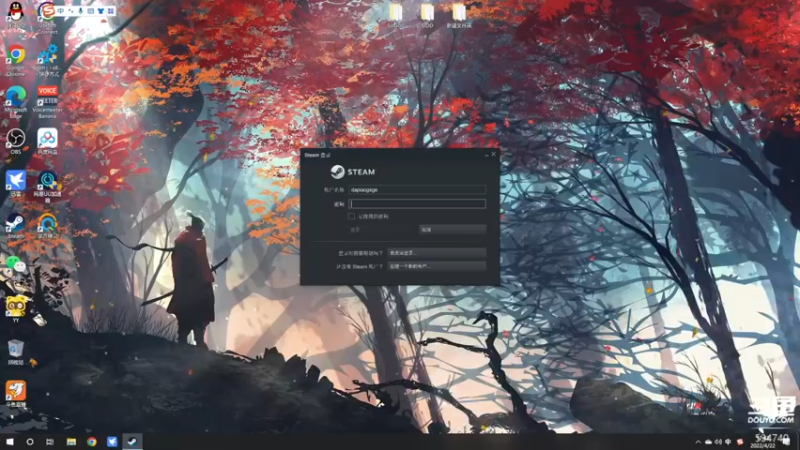Screen dimensions: 800x450
Task: Open the WeChat desktop icon
Action: coord(16,264)
